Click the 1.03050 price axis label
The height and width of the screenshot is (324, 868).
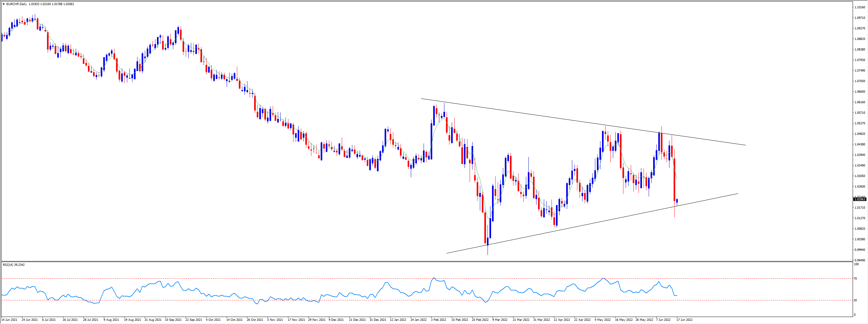click(860, 176)
